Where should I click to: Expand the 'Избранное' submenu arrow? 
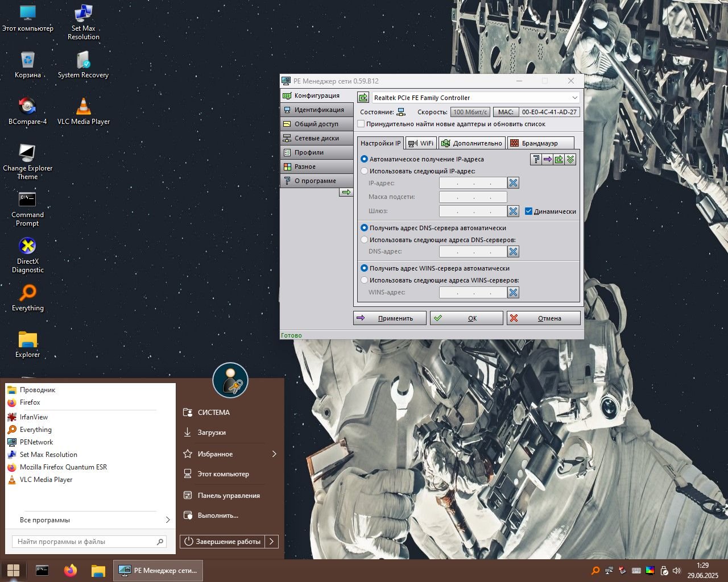[x=274, y=454]
